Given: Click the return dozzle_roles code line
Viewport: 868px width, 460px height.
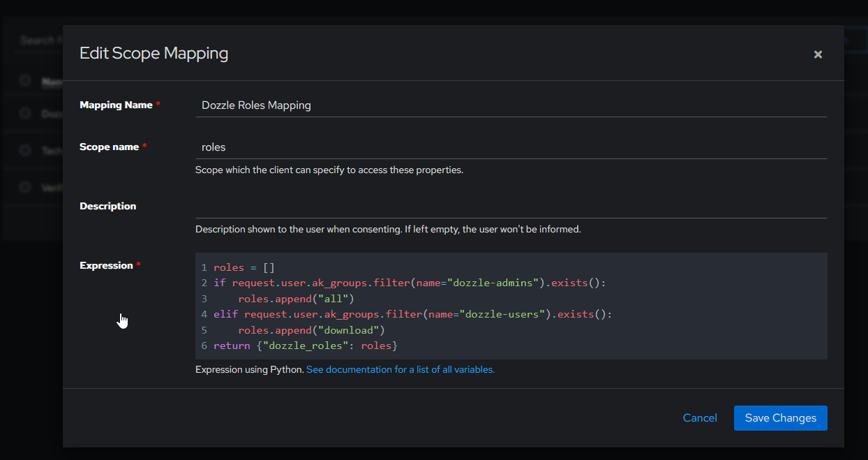Looking at the screenshot, I should [306, 346].
